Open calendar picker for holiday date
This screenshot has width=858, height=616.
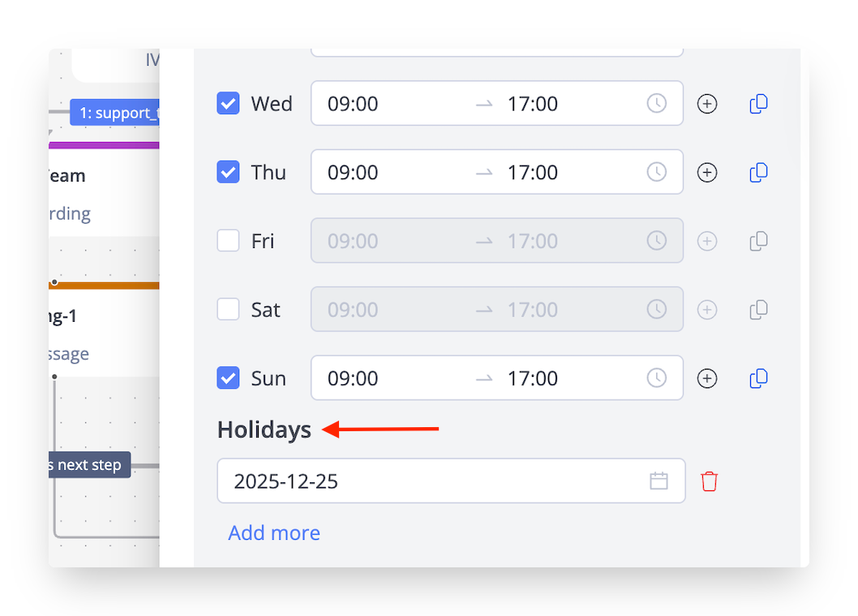coord(659,481)
